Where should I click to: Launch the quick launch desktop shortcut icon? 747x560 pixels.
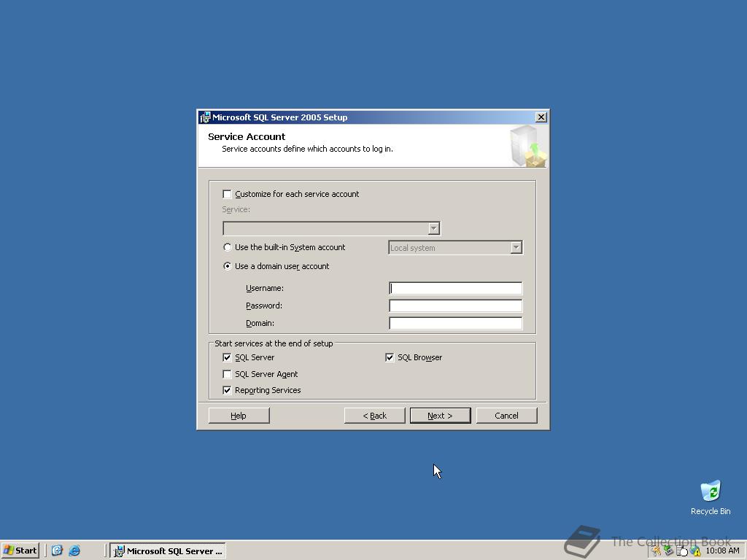(x=57, y=551)
